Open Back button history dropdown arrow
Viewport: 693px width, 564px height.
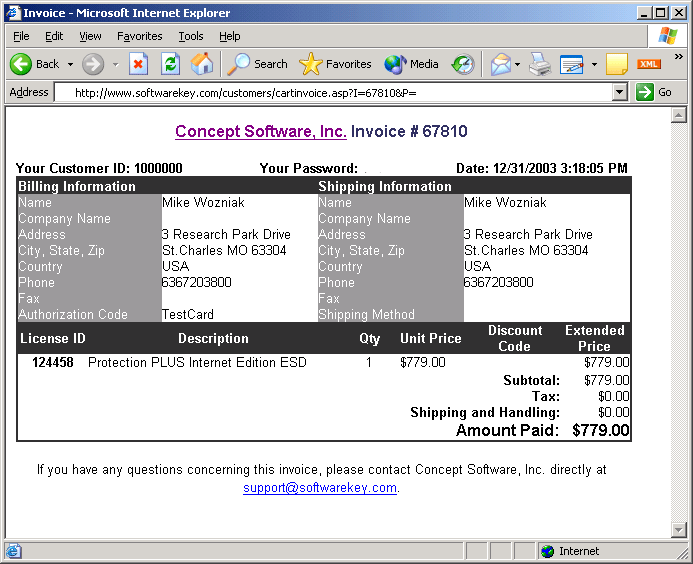click(70, 65)
